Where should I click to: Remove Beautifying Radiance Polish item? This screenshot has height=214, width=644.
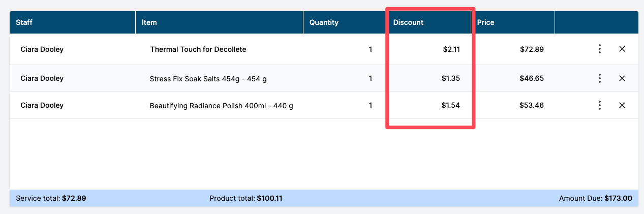(622, 105)
